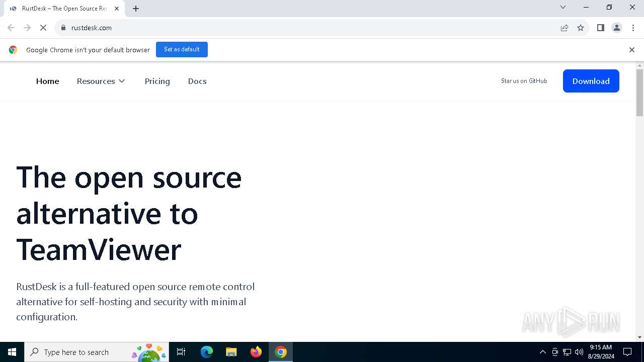Image resolution: width=644 pixels, height=362 pixels.
Task: Open Task View on the taskbar
Action: click(181, 352)
